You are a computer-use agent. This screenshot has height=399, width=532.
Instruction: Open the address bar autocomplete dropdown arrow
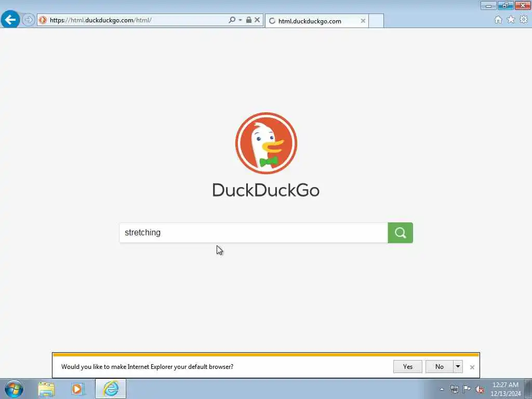point(240,20)
